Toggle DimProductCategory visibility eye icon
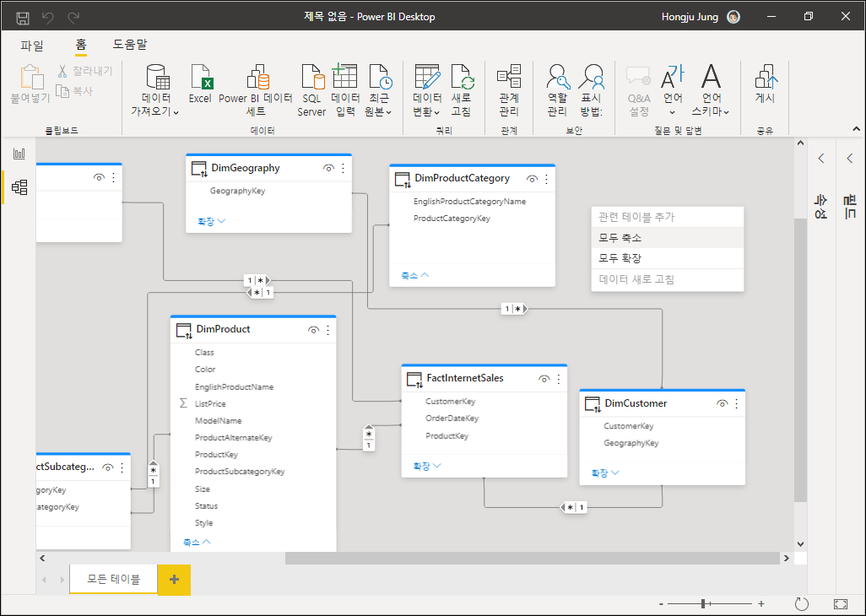Image resolution: width=866 pixels, height=616 pixels. 532,179
